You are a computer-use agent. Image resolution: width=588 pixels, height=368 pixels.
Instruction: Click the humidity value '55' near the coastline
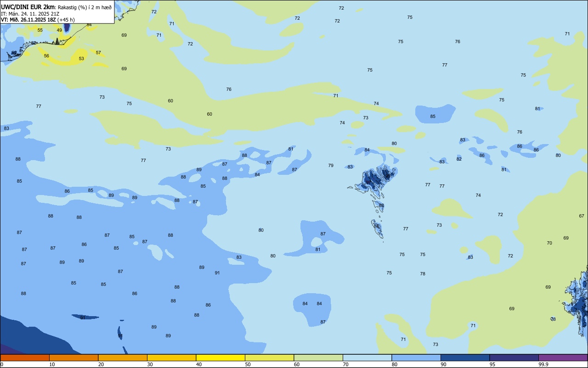pos(40,30)
